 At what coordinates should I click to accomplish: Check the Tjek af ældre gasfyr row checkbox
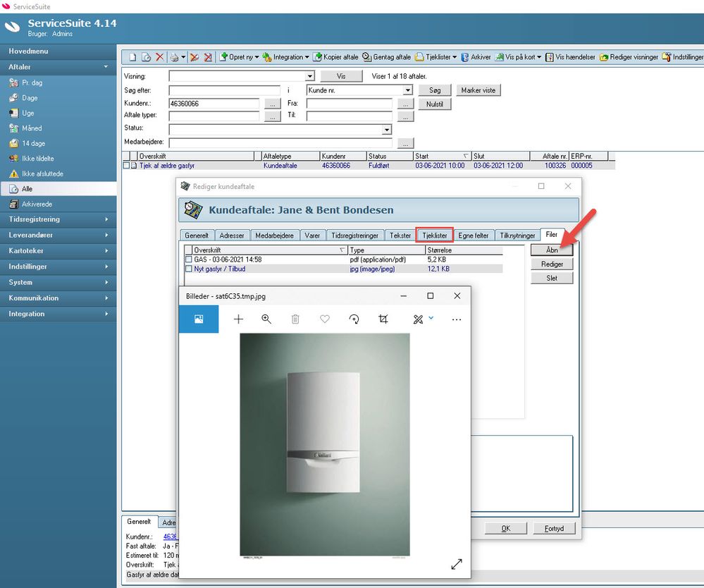coord(126,165)
